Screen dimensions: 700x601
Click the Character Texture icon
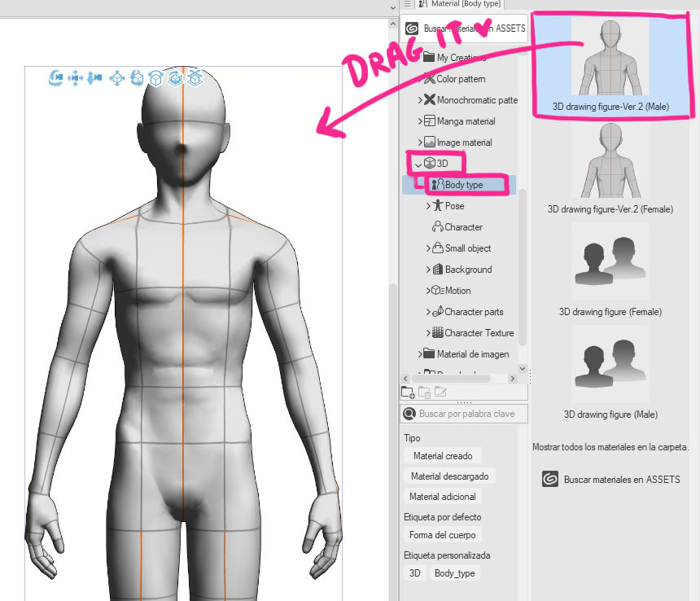click(x=438, y=332)
